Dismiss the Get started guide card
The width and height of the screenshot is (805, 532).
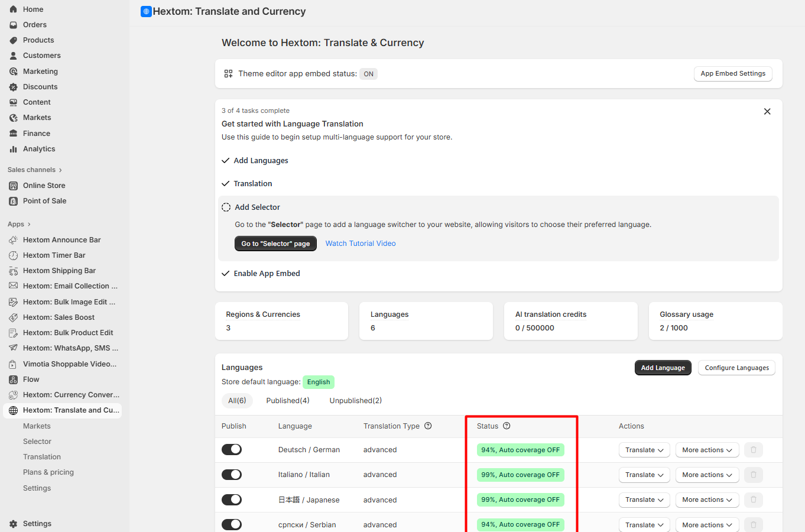tap(767, 112)
